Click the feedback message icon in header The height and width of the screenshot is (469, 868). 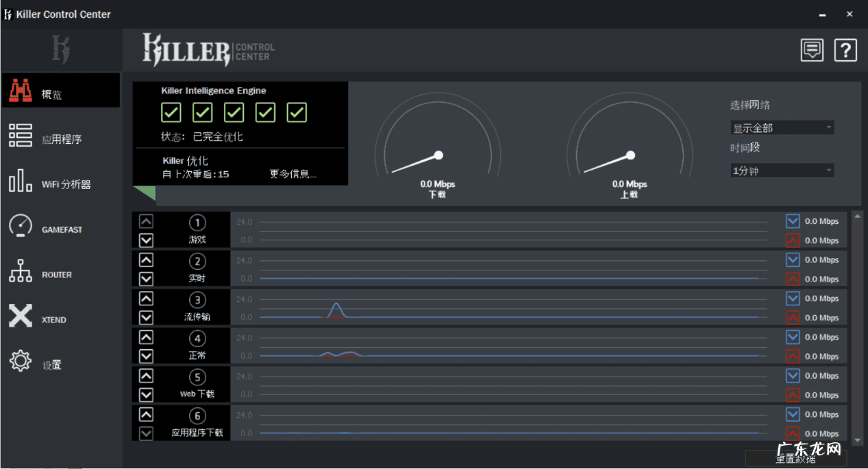tap(813, 50)
